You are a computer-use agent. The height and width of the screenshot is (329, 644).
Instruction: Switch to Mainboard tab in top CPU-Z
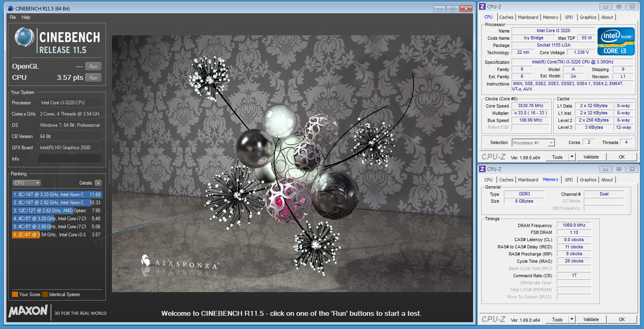(x=528, y=17)
